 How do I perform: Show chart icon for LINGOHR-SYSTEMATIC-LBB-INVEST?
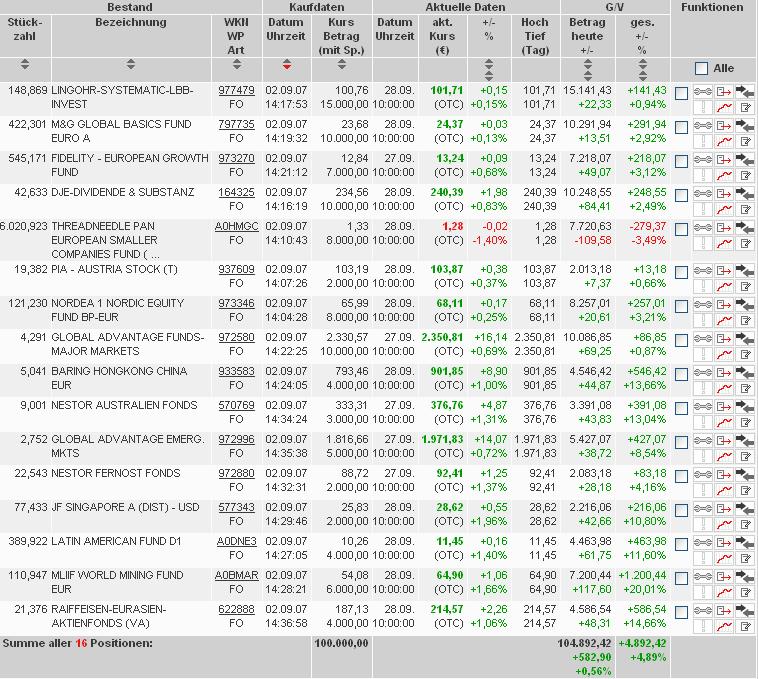(x=724, y=107)
